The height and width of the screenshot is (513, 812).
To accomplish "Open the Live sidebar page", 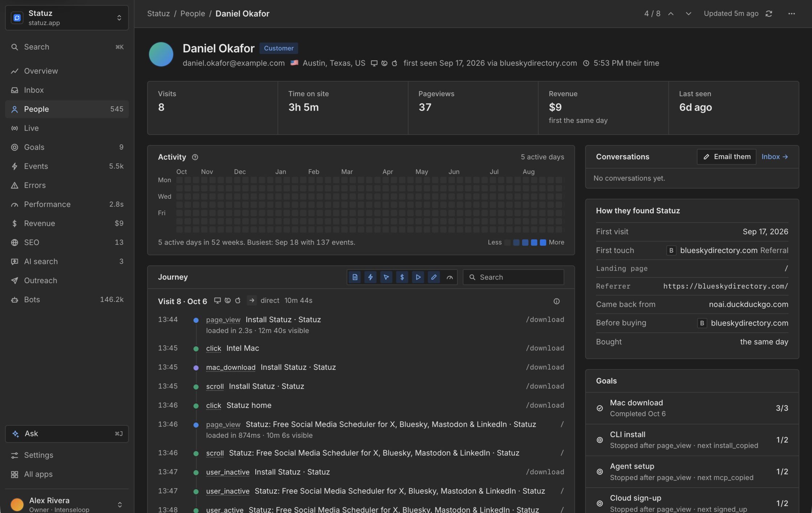I will coord(67,128).
